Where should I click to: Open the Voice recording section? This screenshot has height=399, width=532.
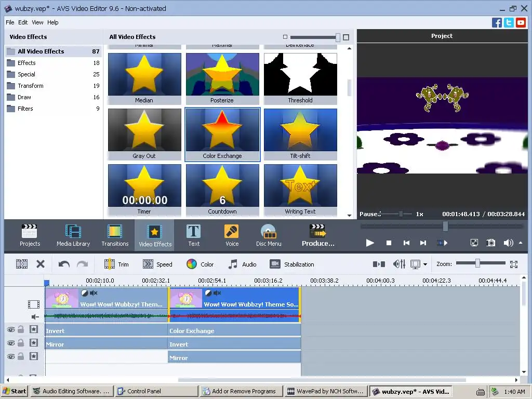point(232,235)
